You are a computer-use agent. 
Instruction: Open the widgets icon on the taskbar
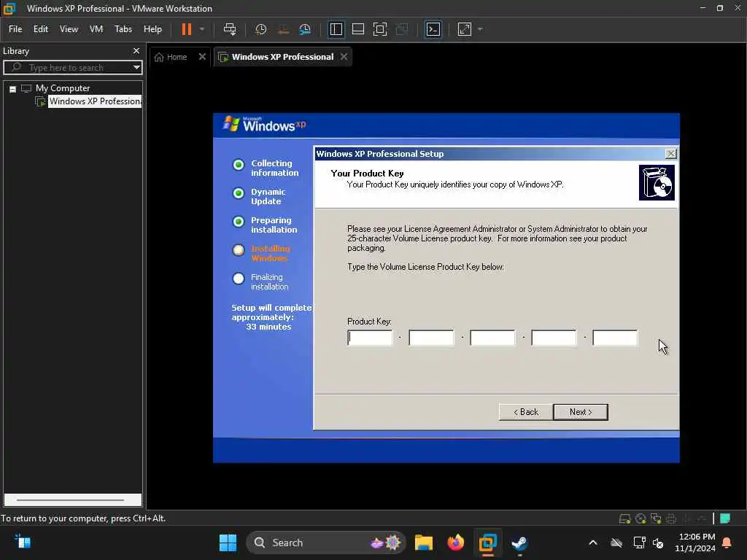tap(23, 542)
